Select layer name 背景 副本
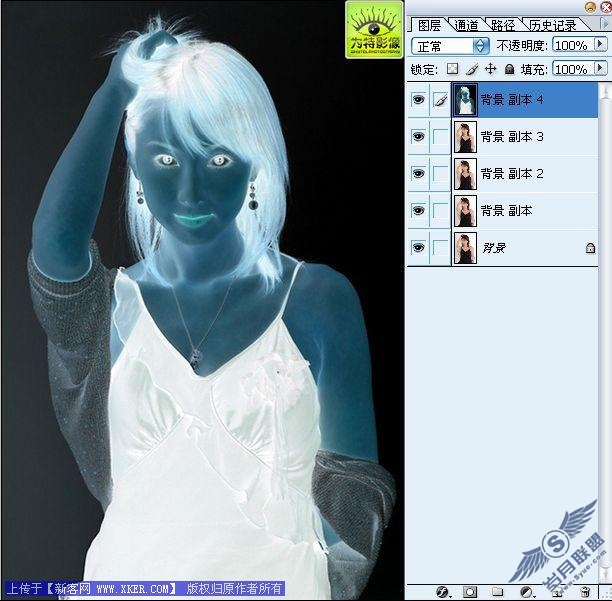This screenshot has width=612, height=601. coord(506,211)
